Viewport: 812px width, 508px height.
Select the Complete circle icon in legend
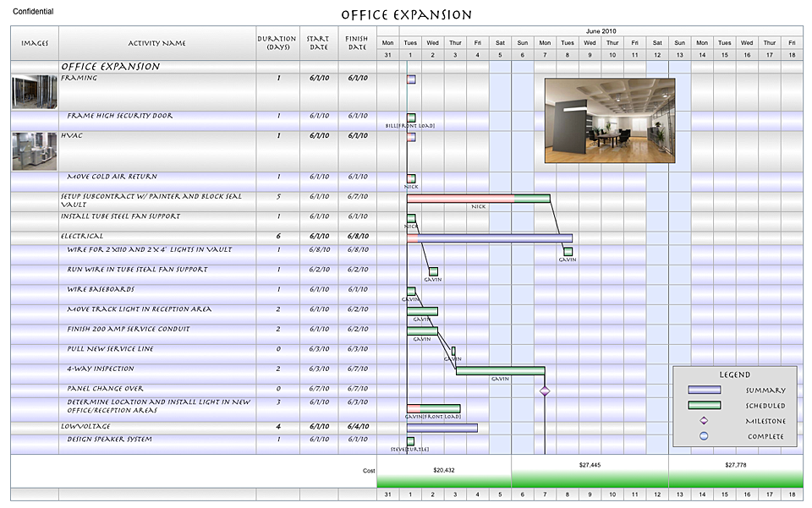[x=704, y=436]
